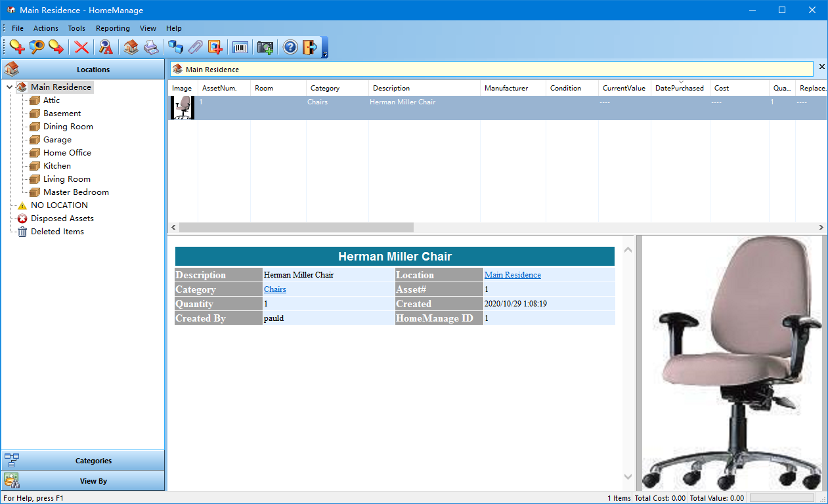Open the find text search icon

tap(106, 47)
